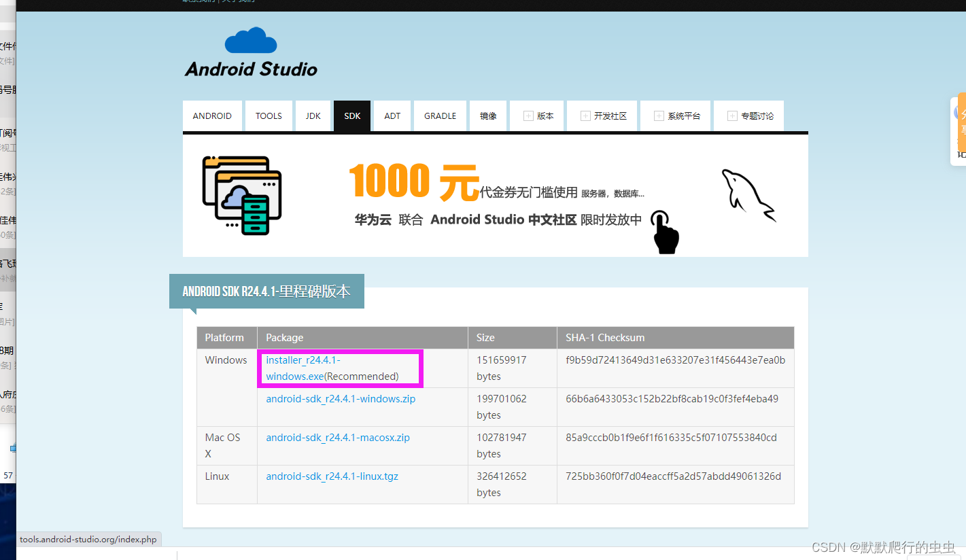Click the size value 151659917 bytes

click(x=502, y=368)
